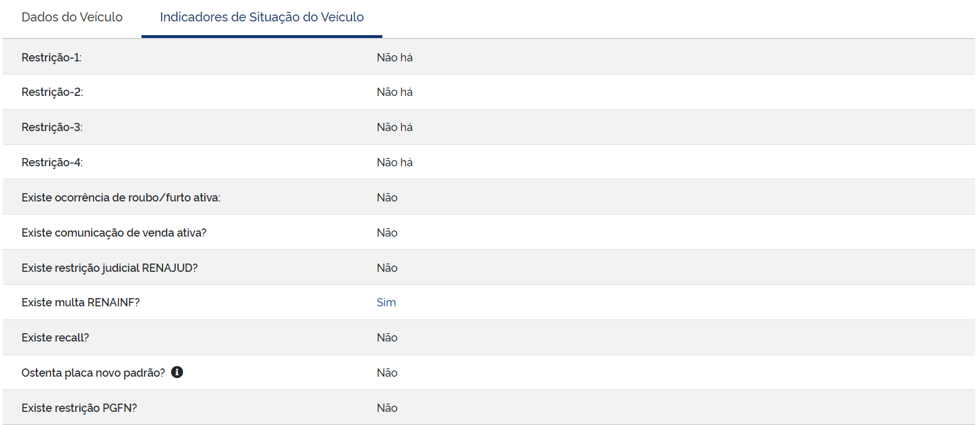This screenshot has height=425, width=980.
Task: Click the Restrição-4 label
Action: 52,162
